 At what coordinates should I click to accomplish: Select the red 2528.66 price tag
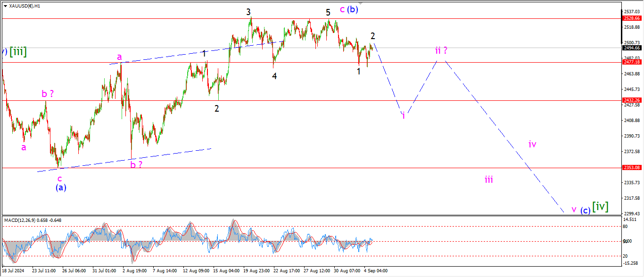tap(631, 18)
